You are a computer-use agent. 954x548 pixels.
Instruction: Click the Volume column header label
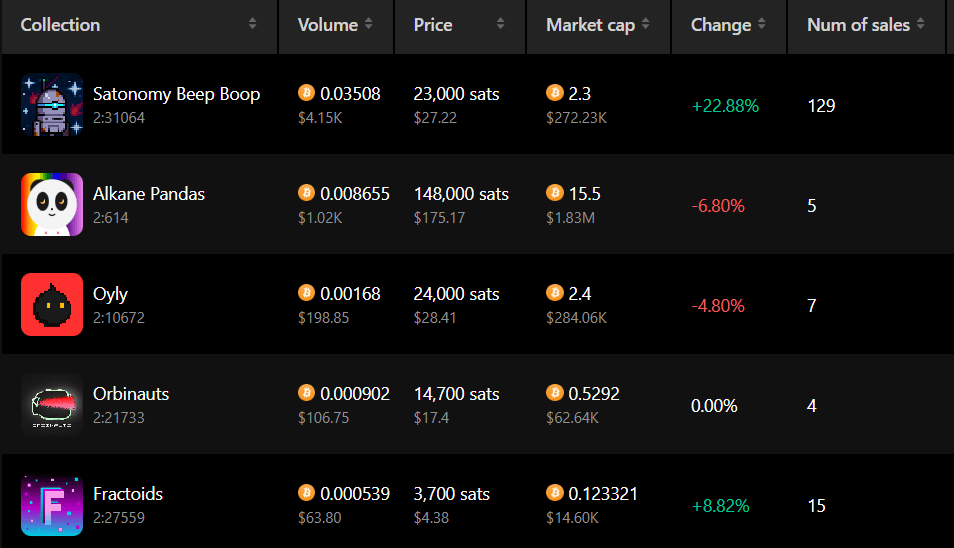tap(327, 25)
